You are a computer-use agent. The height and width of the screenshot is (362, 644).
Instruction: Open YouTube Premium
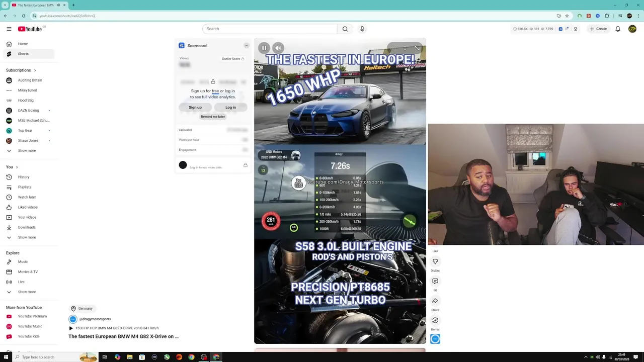coord(28,316)
